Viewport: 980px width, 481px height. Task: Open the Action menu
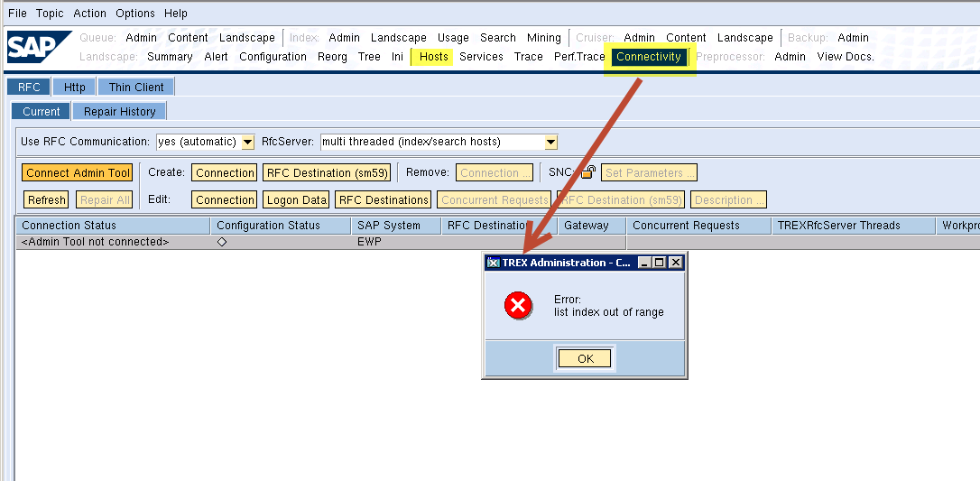(90, 14)
